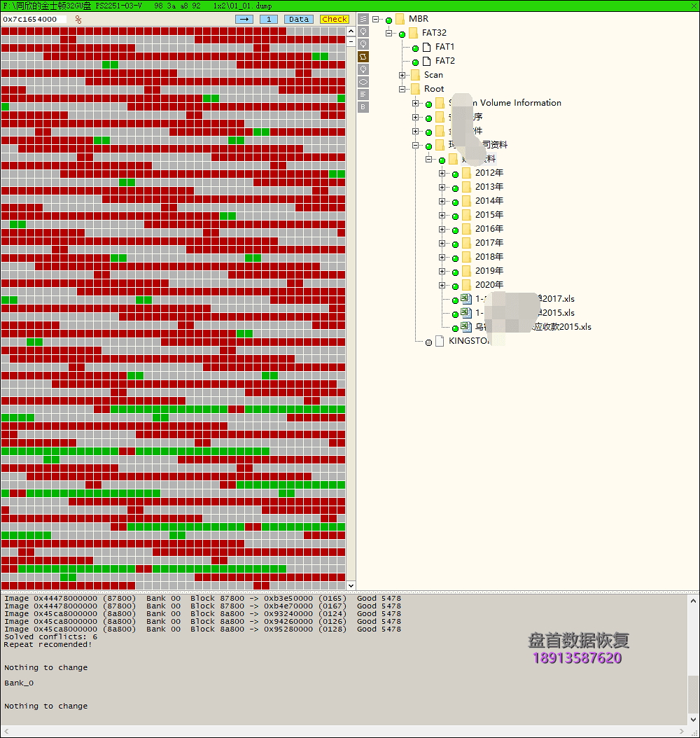Click the bulb icon directly below the brown icon
The width and height of the screenshot is (700, 738).
tap(363, 69)
